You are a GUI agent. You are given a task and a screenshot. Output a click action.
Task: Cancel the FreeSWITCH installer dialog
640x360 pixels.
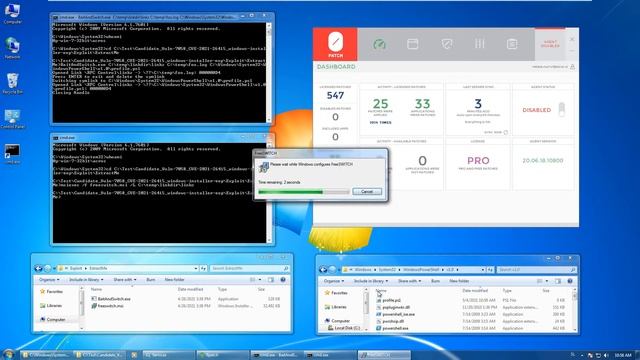367,191
